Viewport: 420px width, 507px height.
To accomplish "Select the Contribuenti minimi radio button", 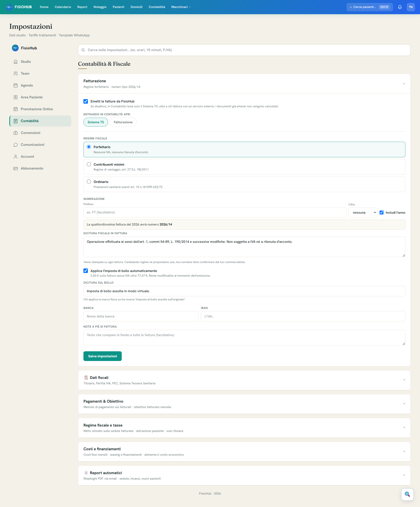I will point(89,164).
